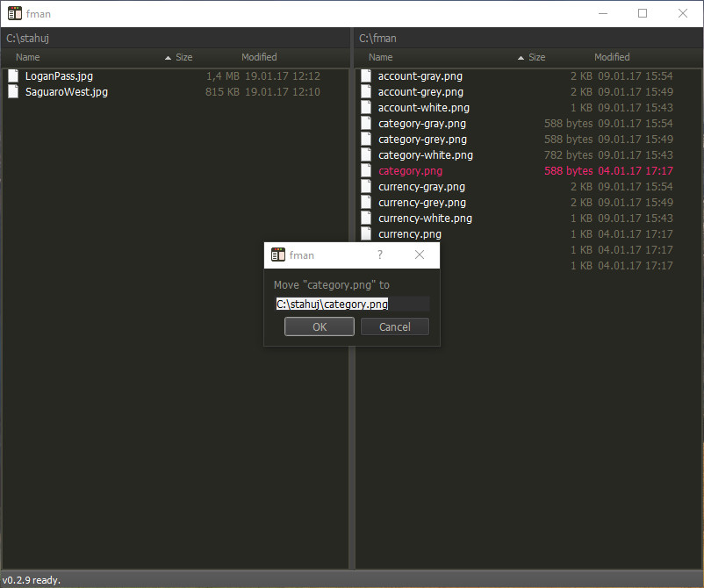704x588 pixels.
Task: Click file icon of currency-grey.png
Action: (366, 203)
